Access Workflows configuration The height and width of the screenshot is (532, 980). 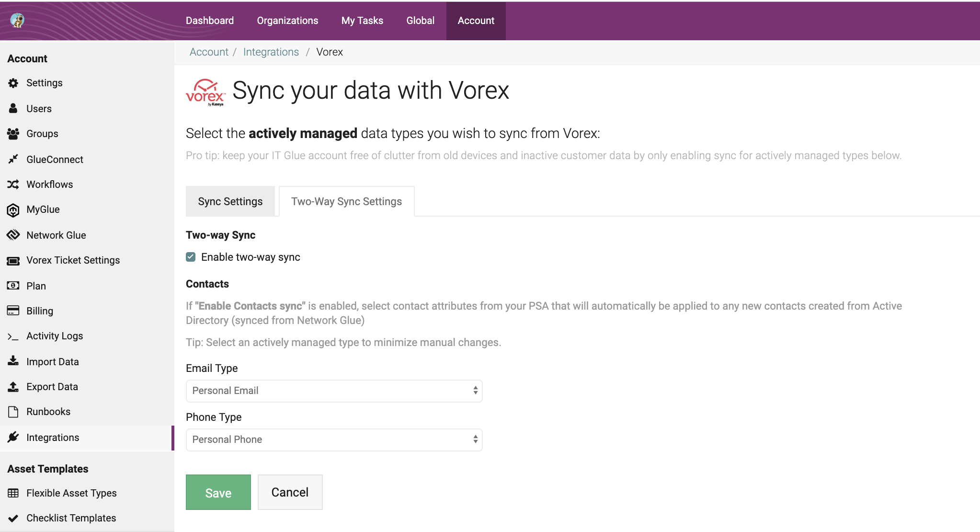[x=50, y=185]
